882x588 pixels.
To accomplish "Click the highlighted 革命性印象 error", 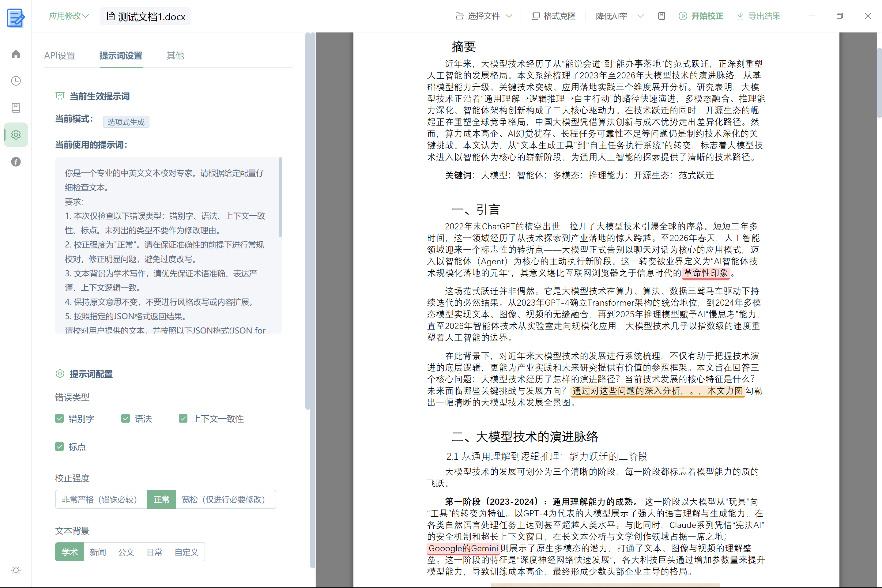I will 706,273.
